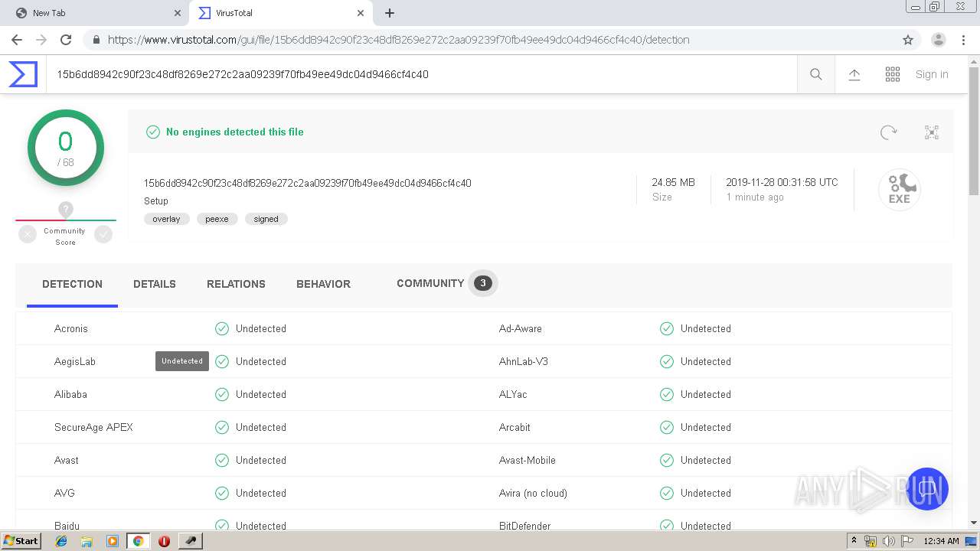Click the reanalyze refresh icon
The width and height of the screenshot is (980, 551).
click(x=888, y=132)
